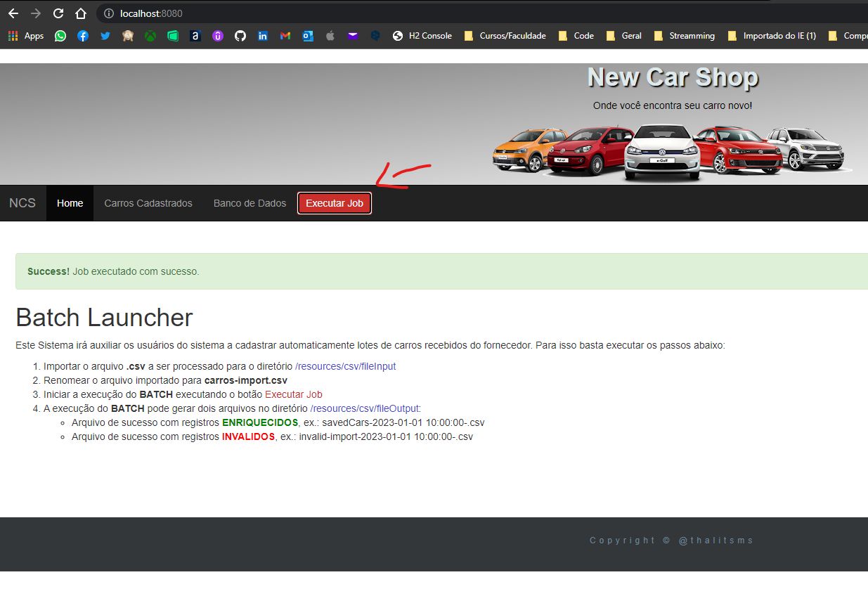868x615 pixels.
Task: Open the Twitter bookmark
Action: pos(105,36)
